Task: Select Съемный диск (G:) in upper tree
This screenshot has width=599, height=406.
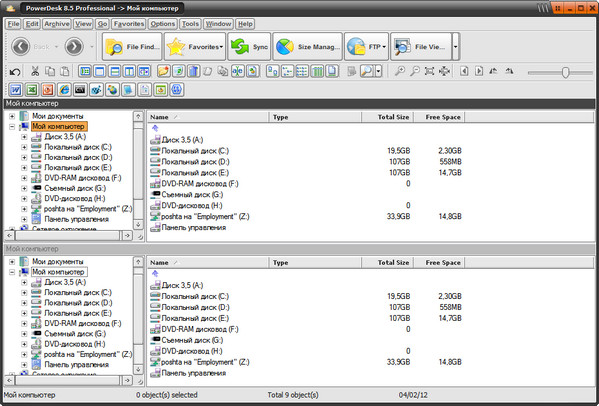Action: (x=75, y=188)
